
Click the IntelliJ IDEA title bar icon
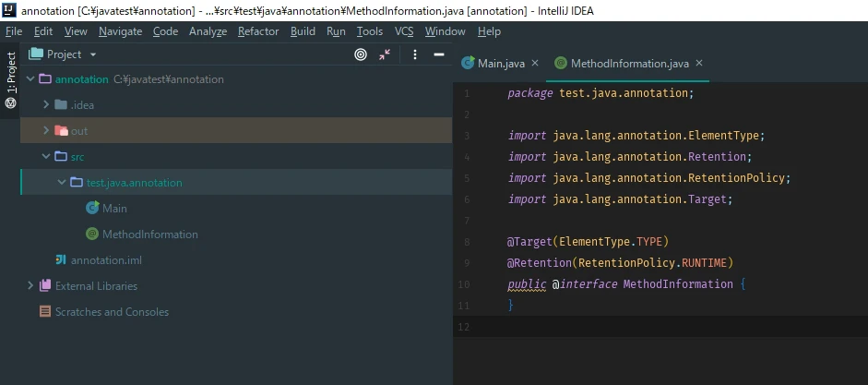(x=9, y=10)
